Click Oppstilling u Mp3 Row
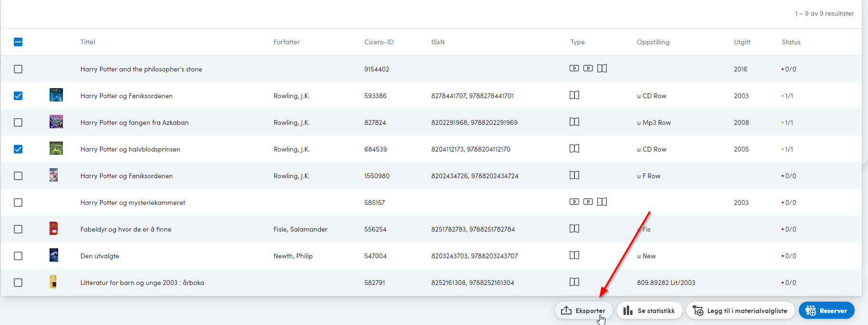 pyautogui.click(x=654, y=122)
